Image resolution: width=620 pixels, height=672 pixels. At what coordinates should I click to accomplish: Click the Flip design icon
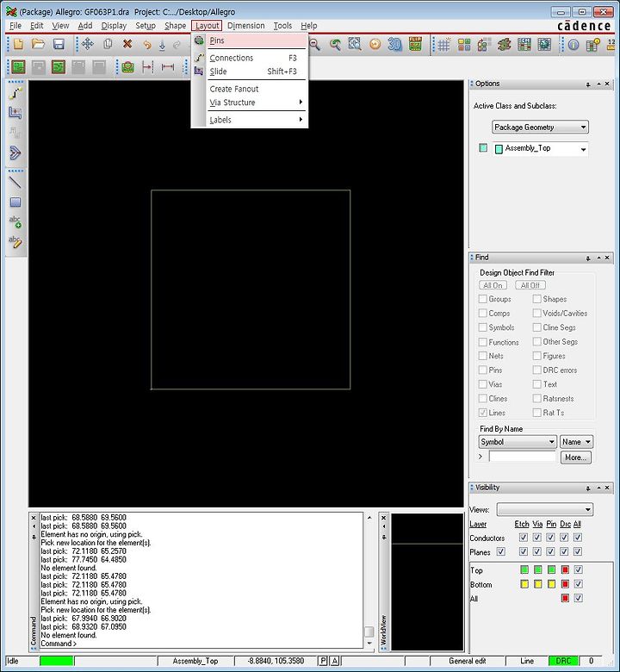click(x=415, y=44)
